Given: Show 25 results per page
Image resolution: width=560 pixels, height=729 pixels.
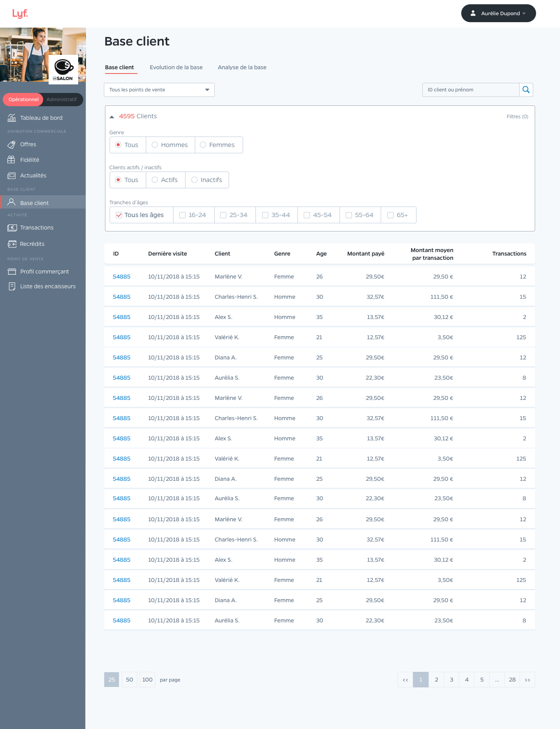Looking at the screenshot, I should click(112, 680).
